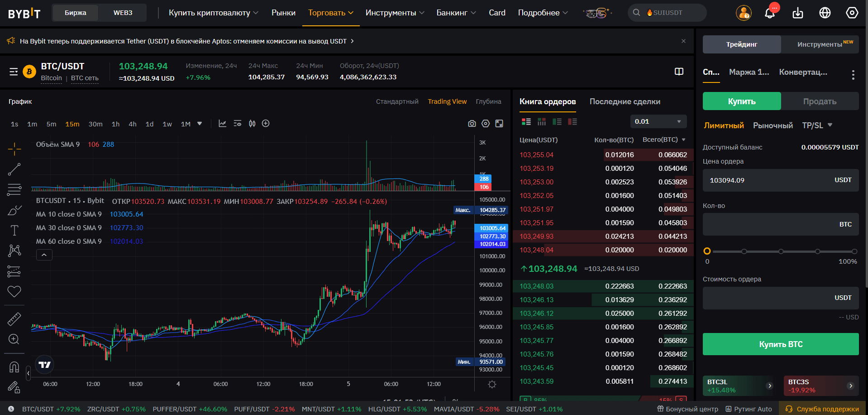This screenshot has width=868, height=415.
Task: Take a chart snapshot with camera icon
Action: 472,124
